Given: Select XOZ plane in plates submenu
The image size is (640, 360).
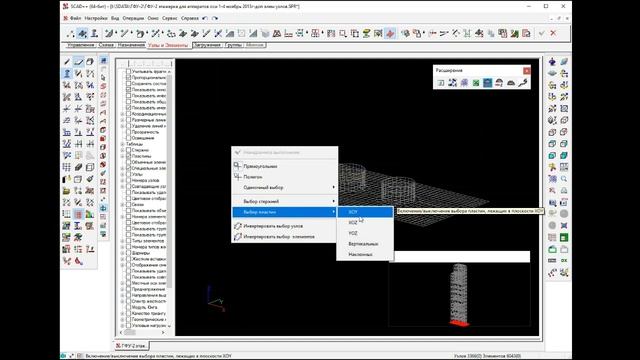Looking at the screenshot, I should [x=365, y=222].
